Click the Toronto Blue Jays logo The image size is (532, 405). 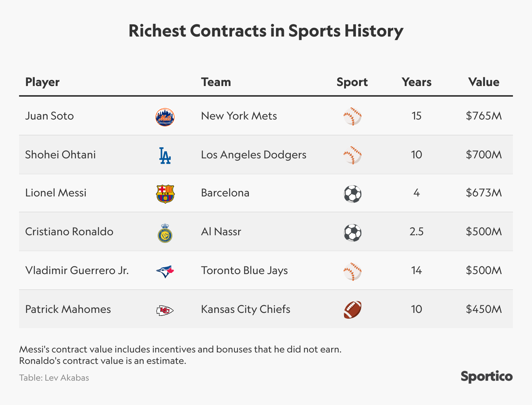165,271
